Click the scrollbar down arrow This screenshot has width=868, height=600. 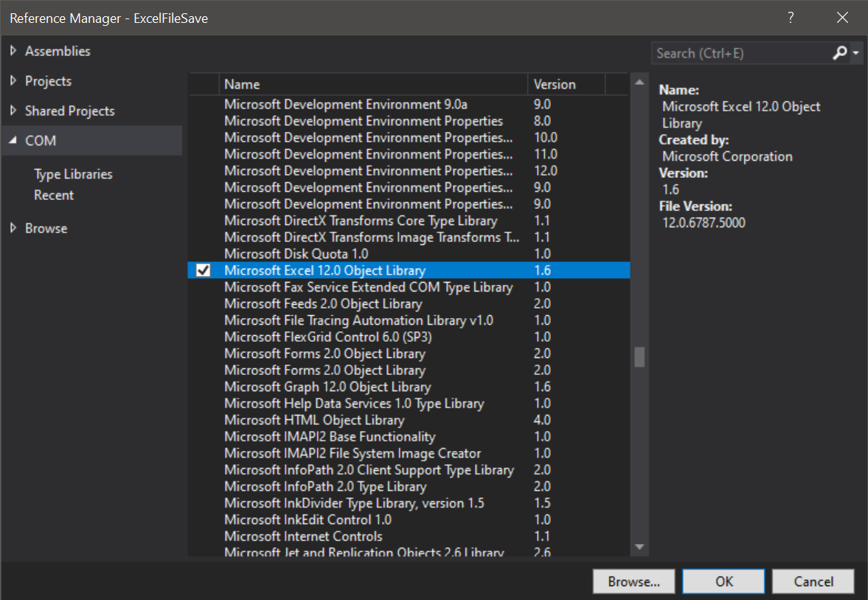[639, 547]
